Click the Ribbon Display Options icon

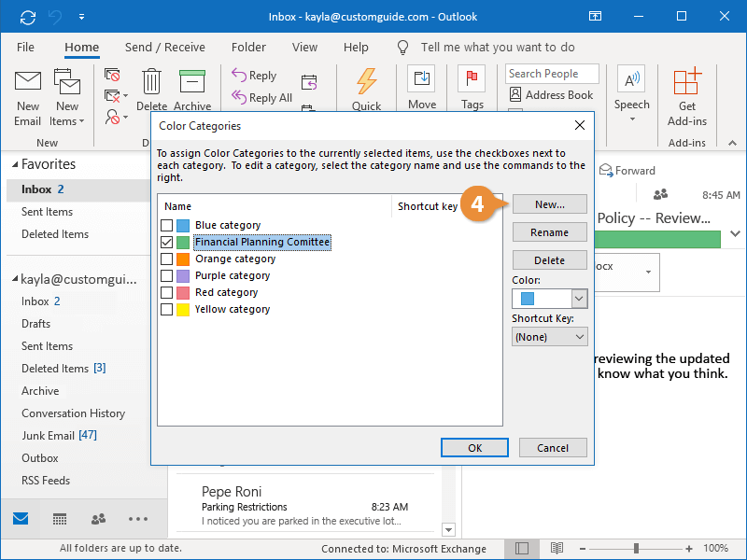click(595, 17)
